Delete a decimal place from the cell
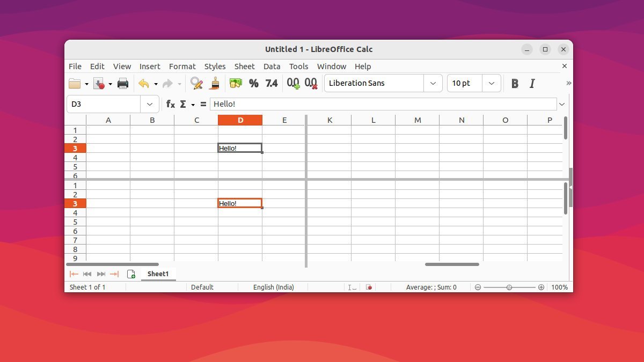 tap(310, 83)
